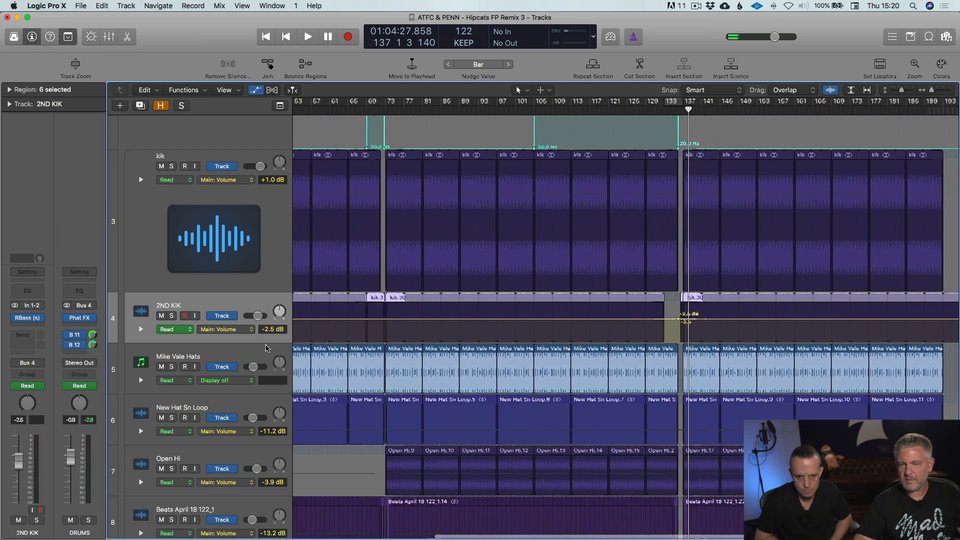Toggle the Toolbar display button
The height and width of the screenshot is (540, 960).
click(68, 37)
